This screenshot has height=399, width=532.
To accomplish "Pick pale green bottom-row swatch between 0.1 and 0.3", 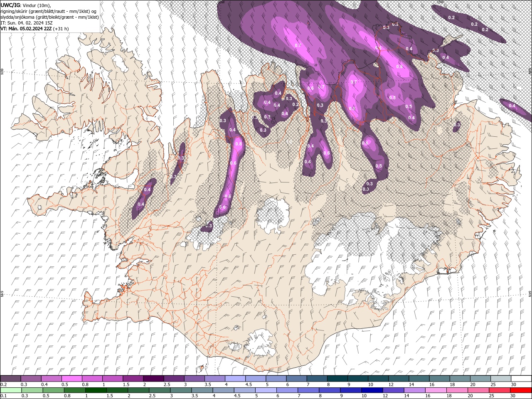I will pyautogui.click(x=11, y=390).
